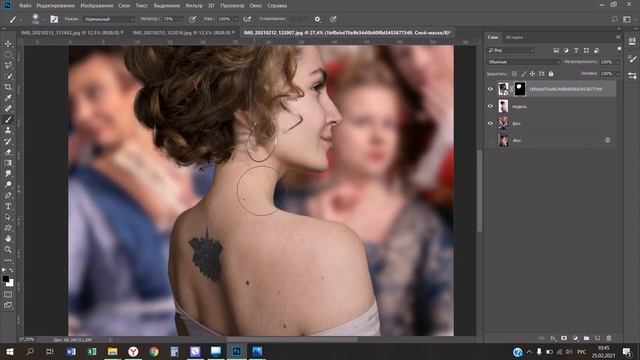Click the vertical canvas scrollbar
640x360 pixels.
[480, 192]
